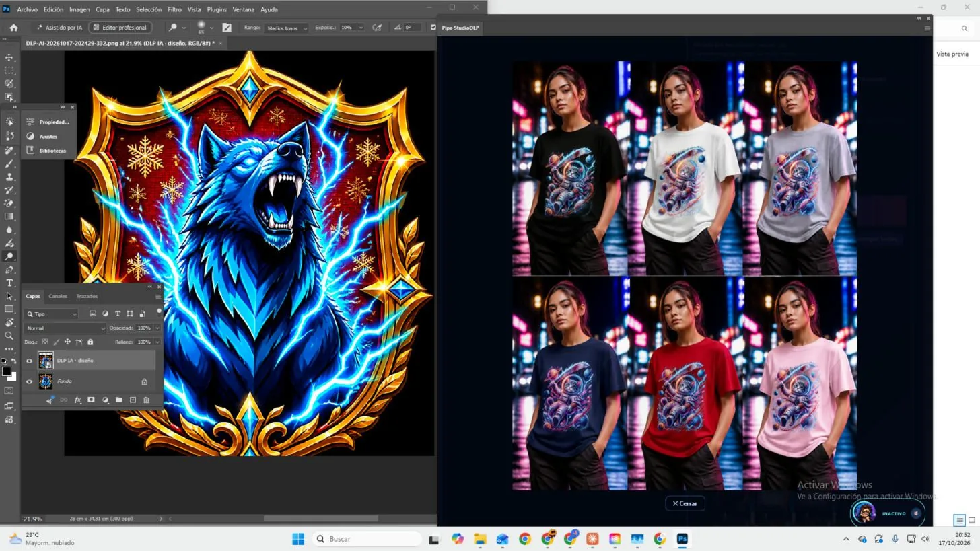Viewport: 980px width, 551px height.
Task: Create a new layer in Layers panel
Action: click(133, 400)
